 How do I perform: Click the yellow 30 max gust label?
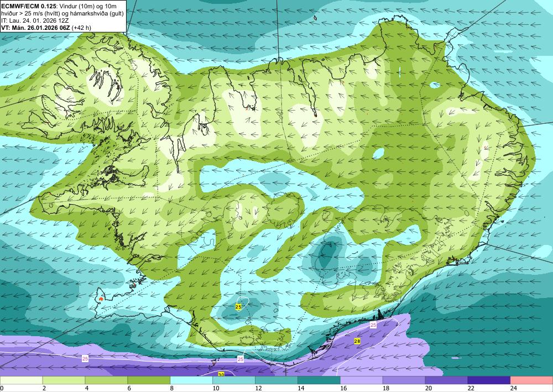(221, 374)
